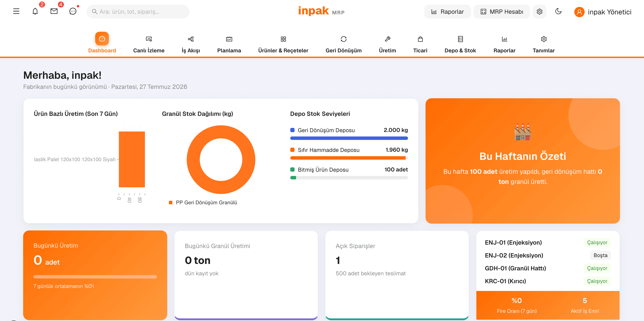
Task: Open the Geri Dönüşüm recycle icon
Action: (343, 39)
